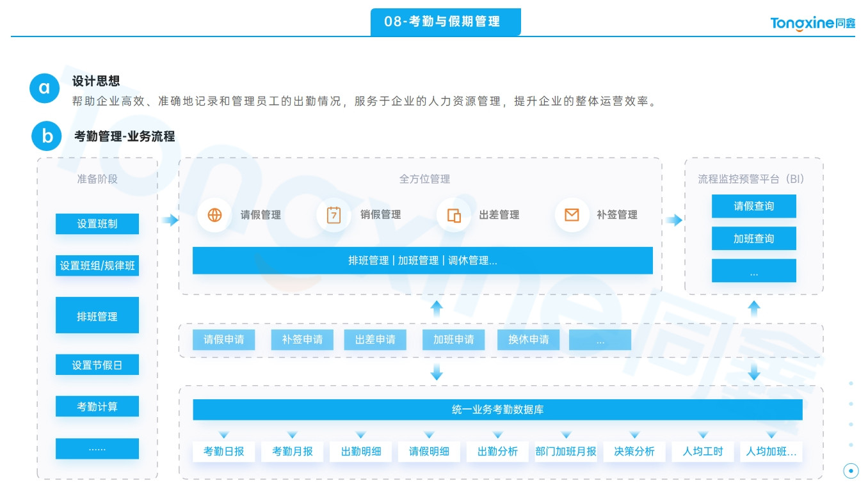868x492 pixels.
Task: Expand the ... box beside 换休申请
Action: 601,340
